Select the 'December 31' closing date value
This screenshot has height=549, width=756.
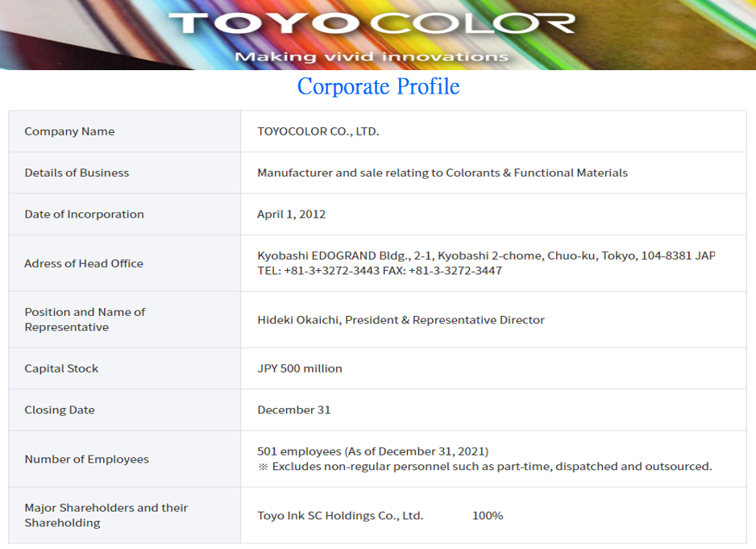coord(293,410)
